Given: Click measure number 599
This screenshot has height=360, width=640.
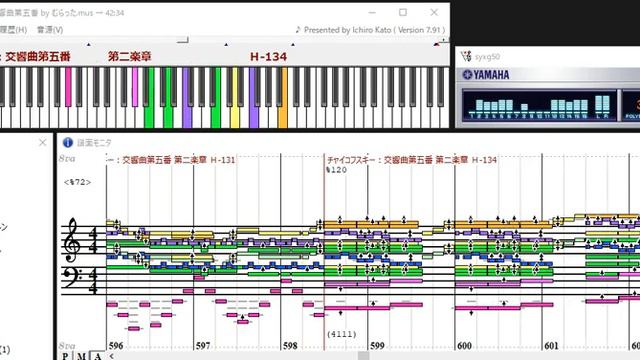Looking at the screenshot, I should click(x=377, y=346).
